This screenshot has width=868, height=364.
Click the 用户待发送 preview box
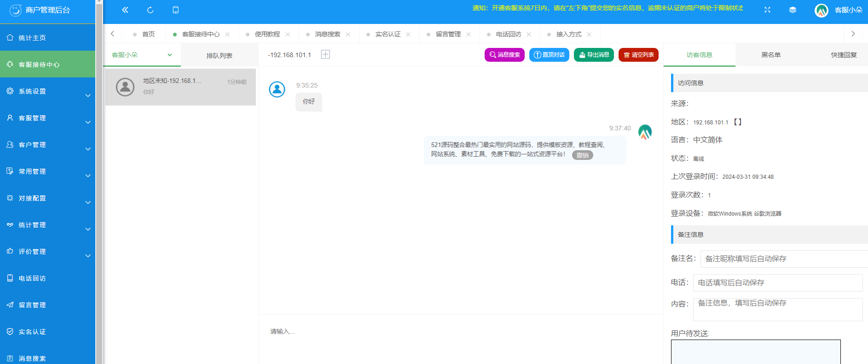pos(756,352)
